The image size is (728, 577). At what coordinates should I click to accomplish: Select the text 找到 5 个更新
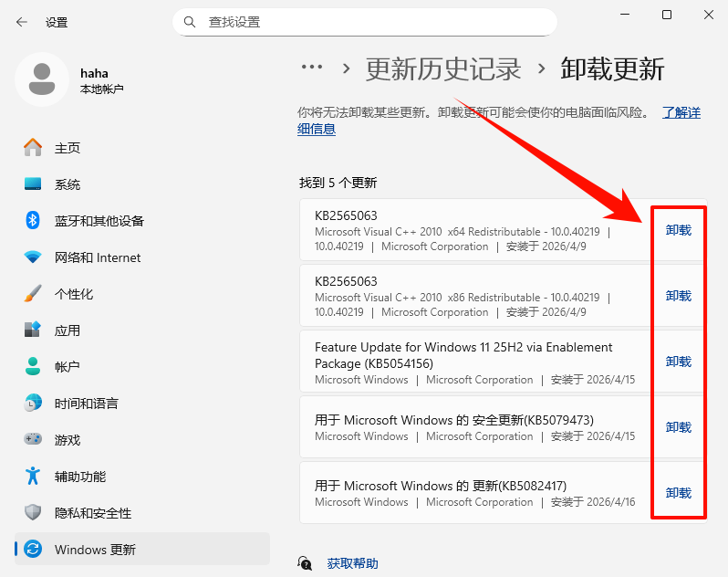338,183
